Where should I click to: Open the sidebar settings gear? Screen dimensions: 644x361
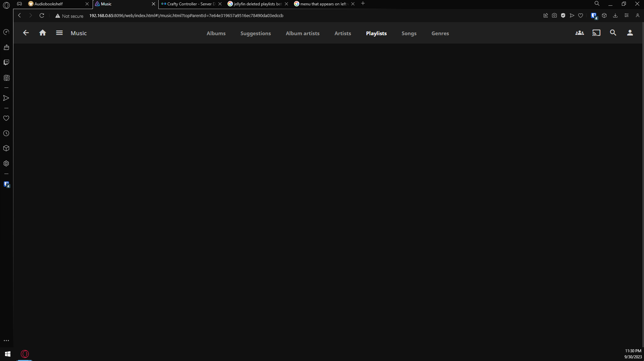point(6,164)
